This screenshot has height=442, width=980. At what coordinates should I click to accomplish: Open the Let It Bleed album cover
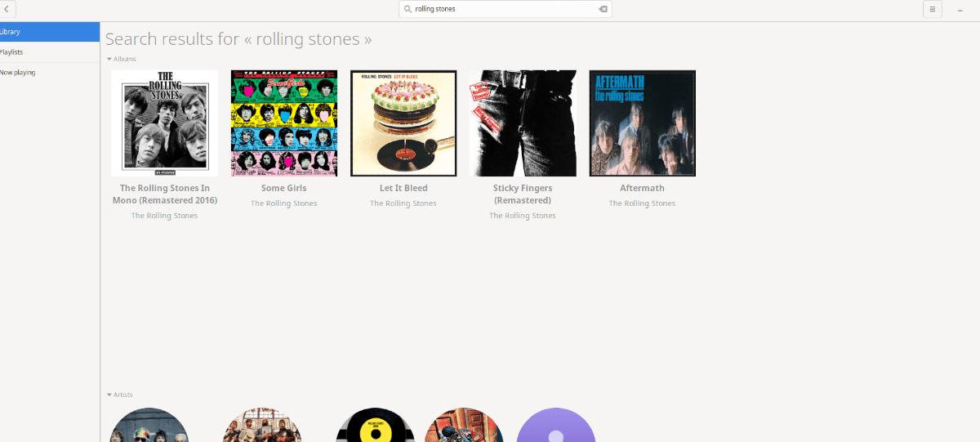(x=403, y=123)
